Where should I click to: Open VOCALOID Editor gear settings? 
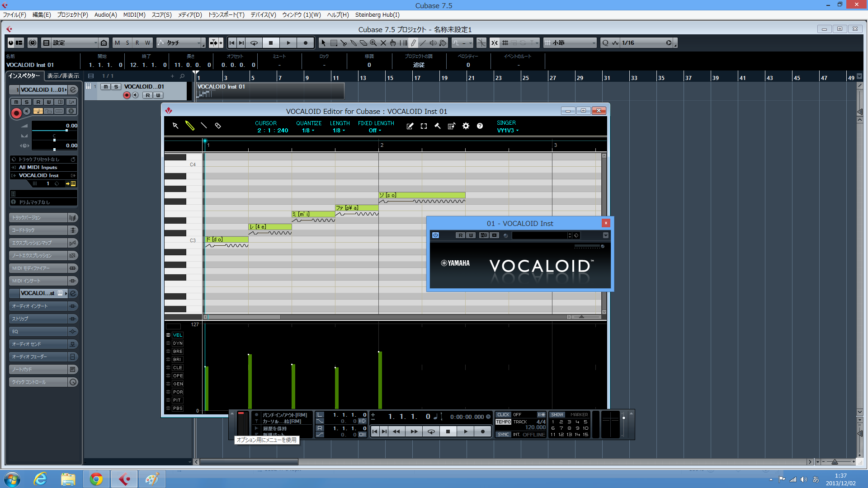click(x=466, y=126)
